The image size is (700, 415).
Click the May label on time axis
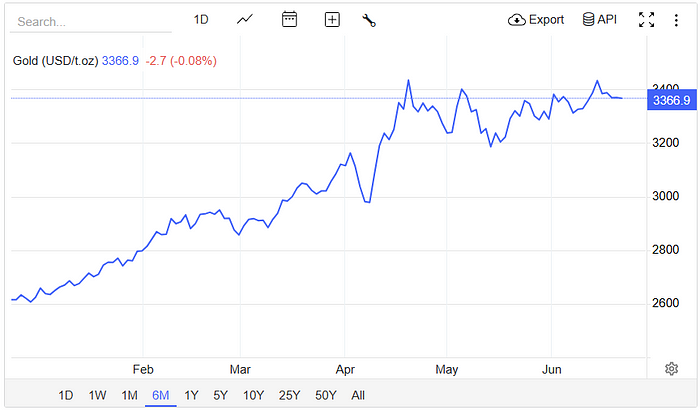pyautogui.click(x=447, y=369)
